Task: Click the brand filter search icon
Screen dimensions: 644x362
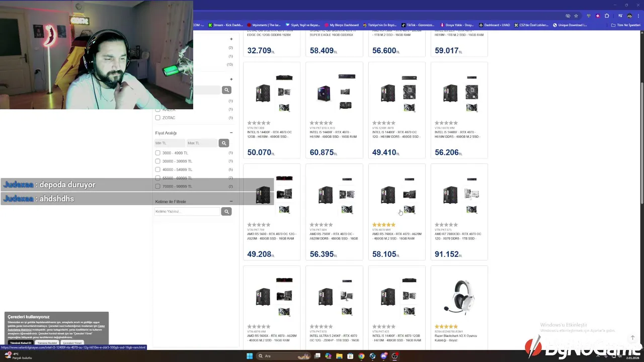Action: click(226, 90)
